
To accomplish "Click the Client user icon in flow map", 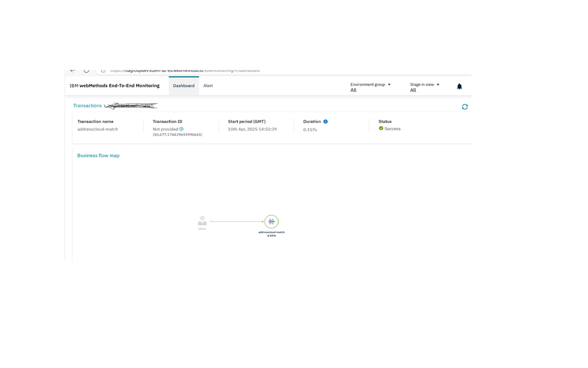I will pos(202,221).
